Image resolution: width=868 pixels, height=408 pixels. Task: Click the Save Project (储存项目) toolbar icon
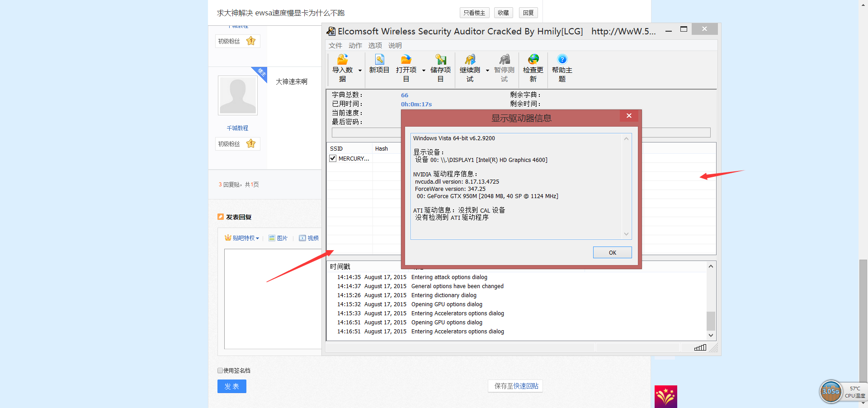(441, 59)
